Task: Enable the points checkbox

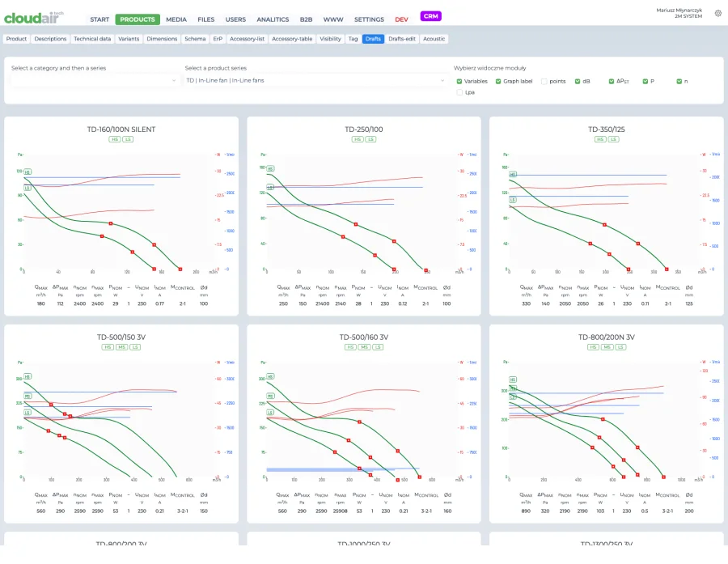Action: [x=544, y=81]
